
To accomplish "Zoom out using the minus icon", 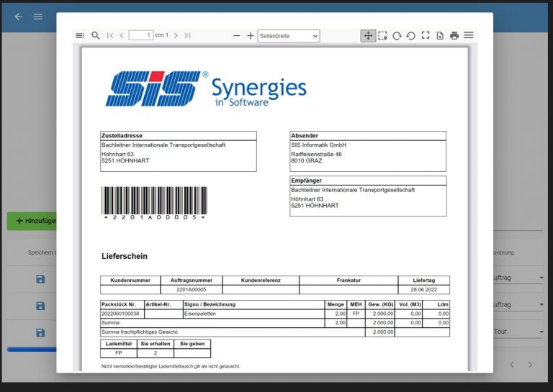I will 236,35.
